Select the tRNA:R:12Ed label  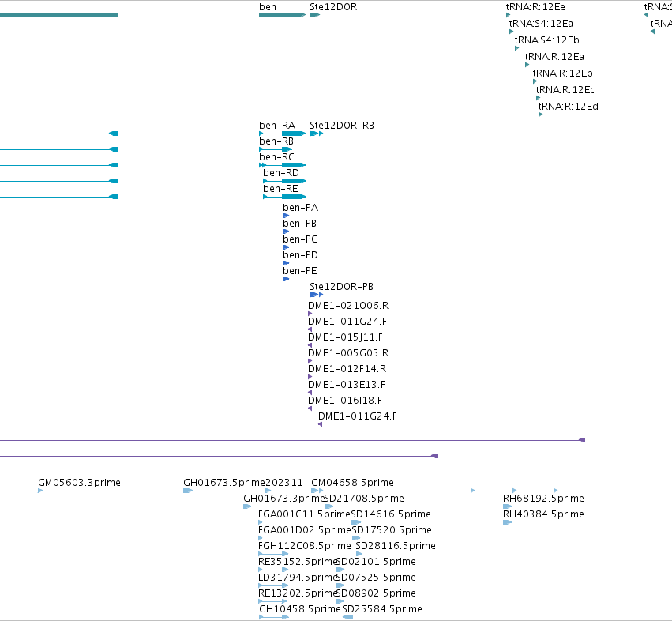click(568, 107)
